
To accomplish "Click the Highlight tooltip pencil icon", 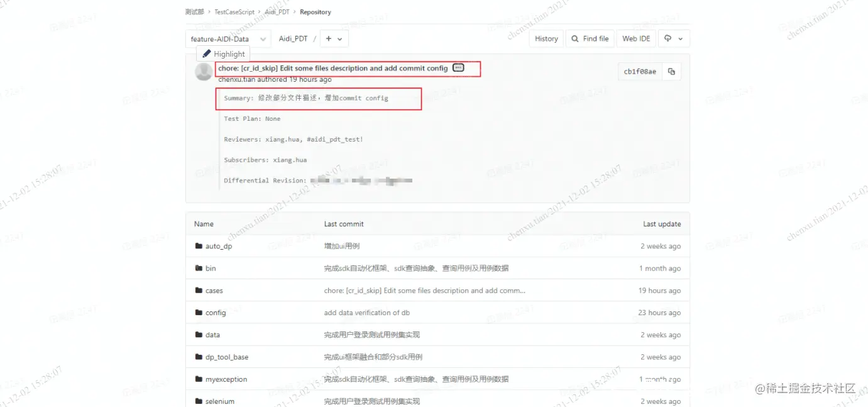I will tap(207, 54).
